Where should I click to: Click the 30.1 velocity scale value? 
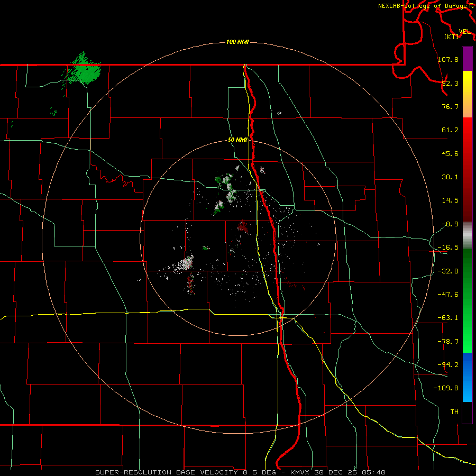(450, 177)
